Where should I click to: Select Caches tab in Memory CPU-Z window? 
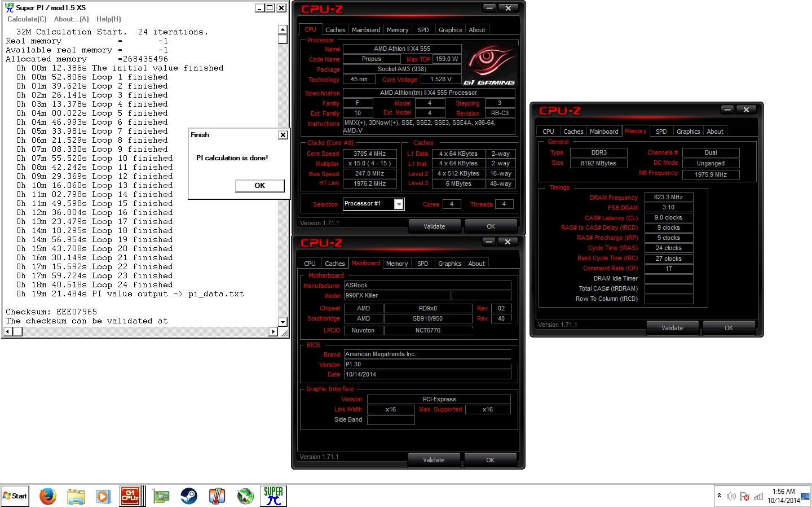(x=573, y=132)
